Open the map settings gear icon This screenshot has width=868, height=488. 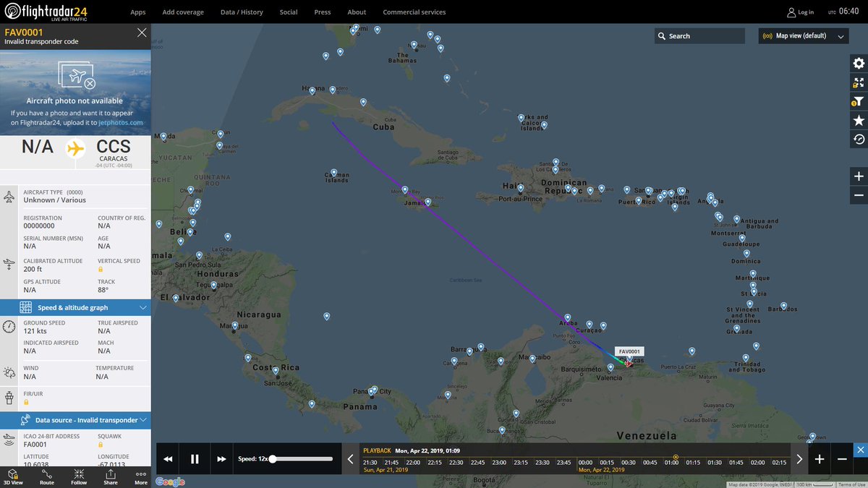click(859, 64)
